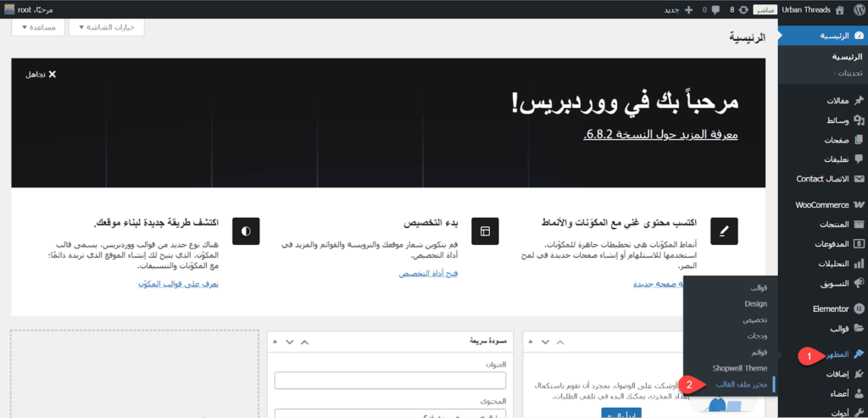This screenshot has height=418, width=868.
Task: Click the مقالات pin icon in sidebar
Action: pos(858,101)
